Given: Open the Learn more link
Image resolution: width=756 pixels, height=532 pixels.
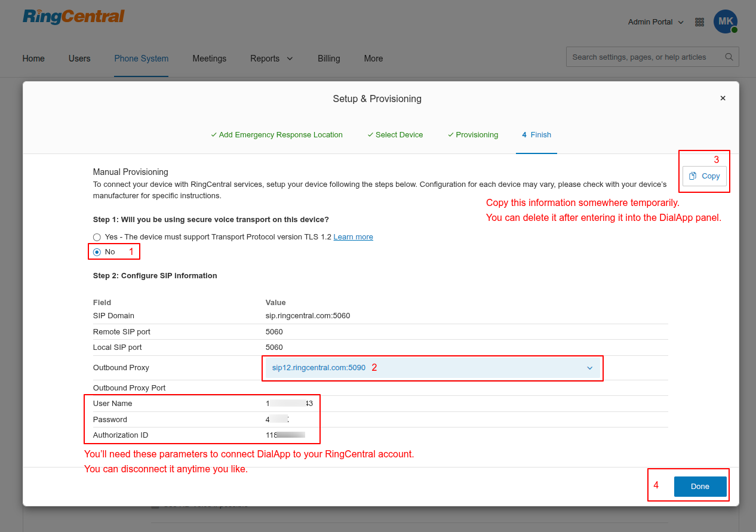Looking at the screenshot, I should (x=353, y=237).
